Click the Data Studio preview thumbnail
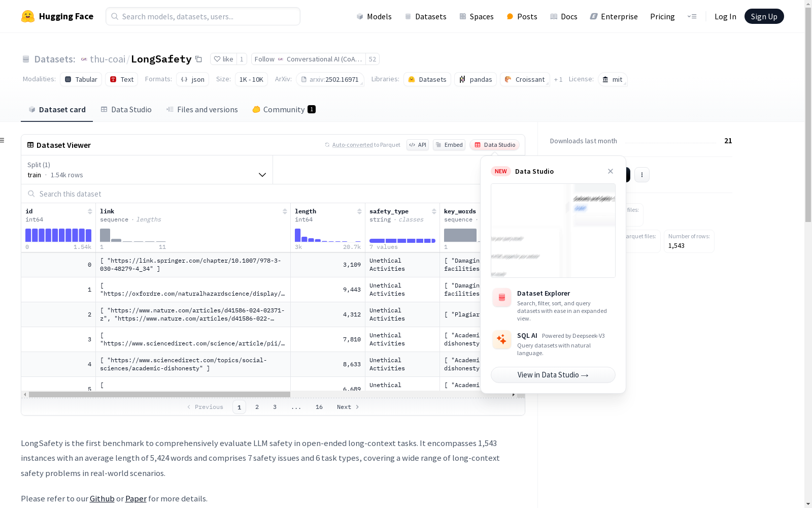The height and width of the screenshot is (508, 812). [553, 231]
